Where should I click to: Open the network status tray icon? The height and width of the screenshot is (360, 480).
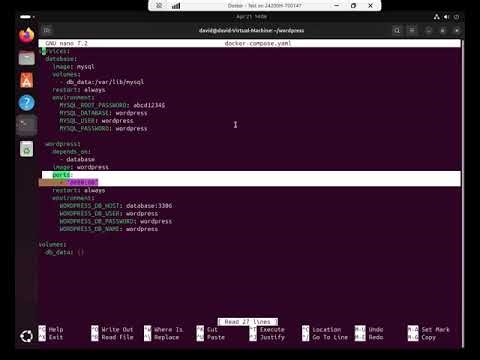(436, 17)
